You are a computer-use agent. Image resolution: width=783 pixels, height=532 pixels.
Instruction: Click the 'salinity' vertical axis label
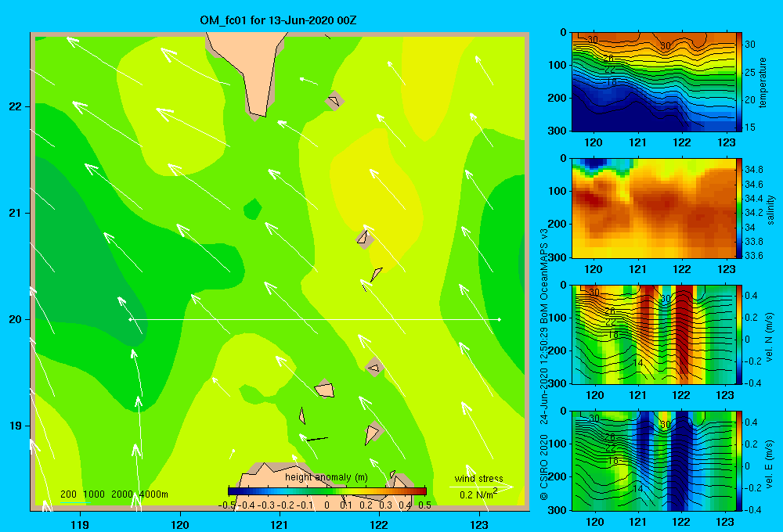tap(770, 210)
